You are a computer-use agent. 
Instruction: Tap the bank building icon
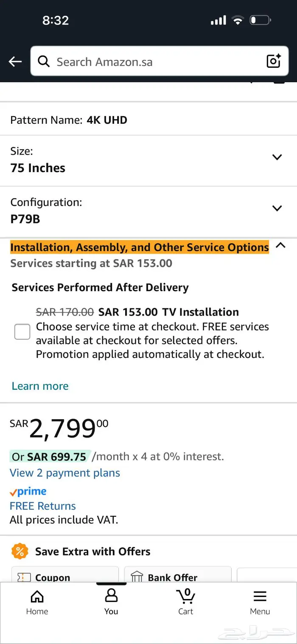click(137, 577)
